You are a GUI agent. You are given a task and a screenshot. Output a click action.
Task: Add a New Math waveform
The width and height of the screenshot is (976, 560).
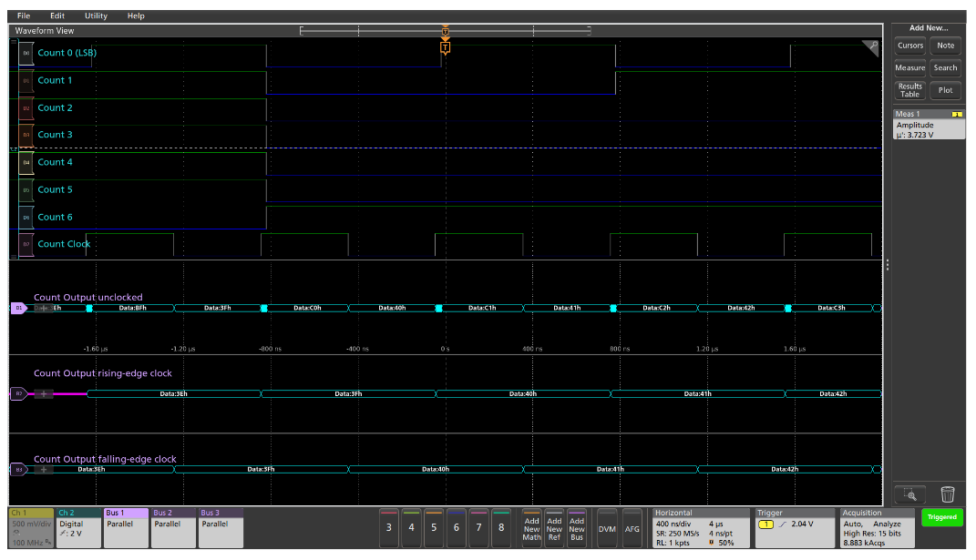point(531,528)
